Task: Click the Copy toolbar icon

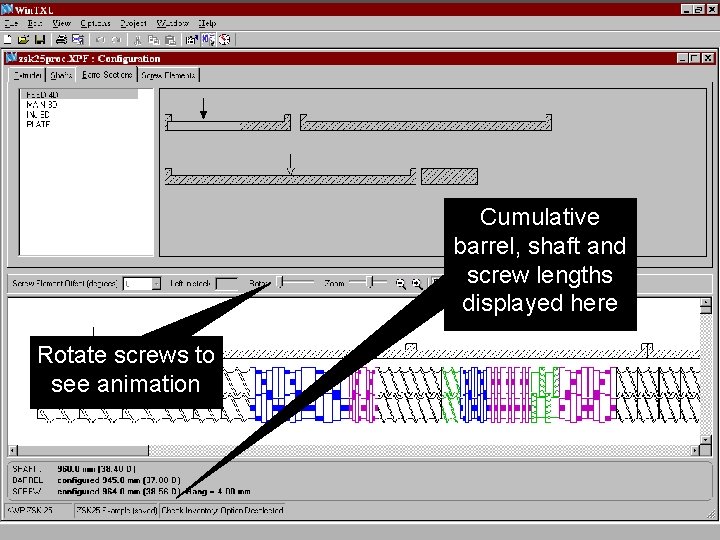Action: (x=154, y=40)
